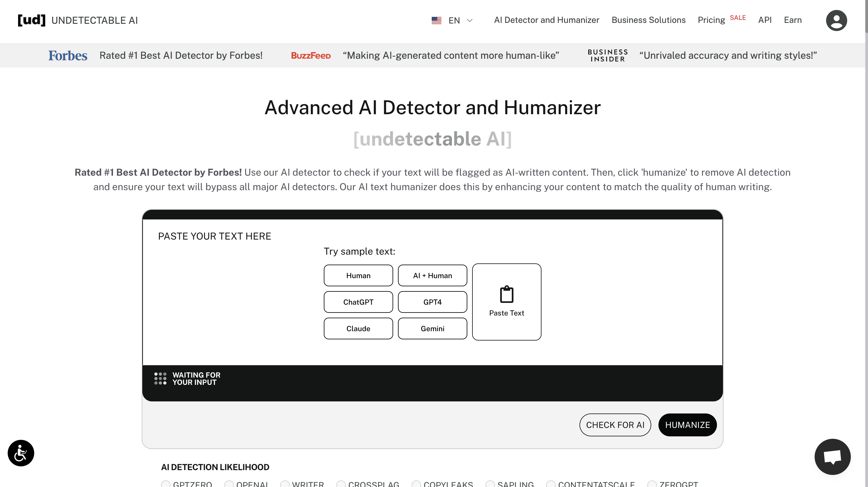Click the ZEROGPT detector indicator circle
The image size is (868, 487).
click(652, 484)
